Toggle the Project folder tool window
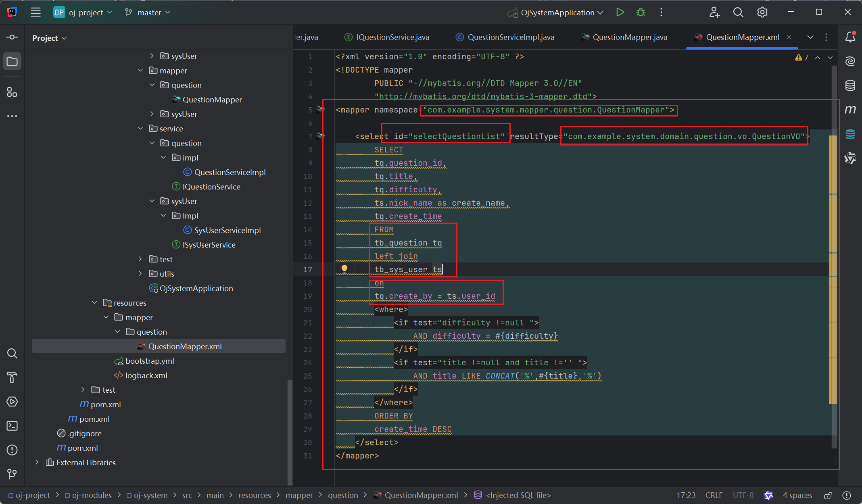This screenshot has width=862, height=504. 12,61
